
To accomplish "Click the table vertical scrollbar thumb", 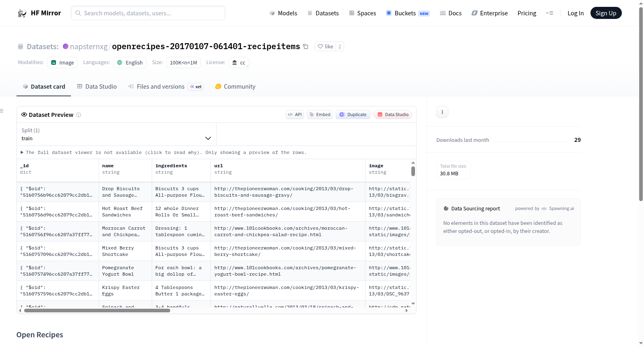I will [x=413, y=171].
